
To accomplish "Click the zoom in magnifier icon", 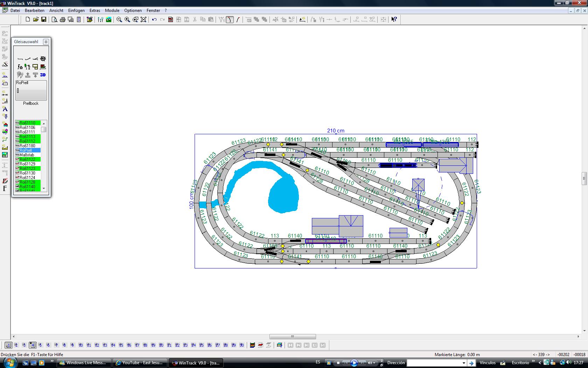I will [127, 20].
